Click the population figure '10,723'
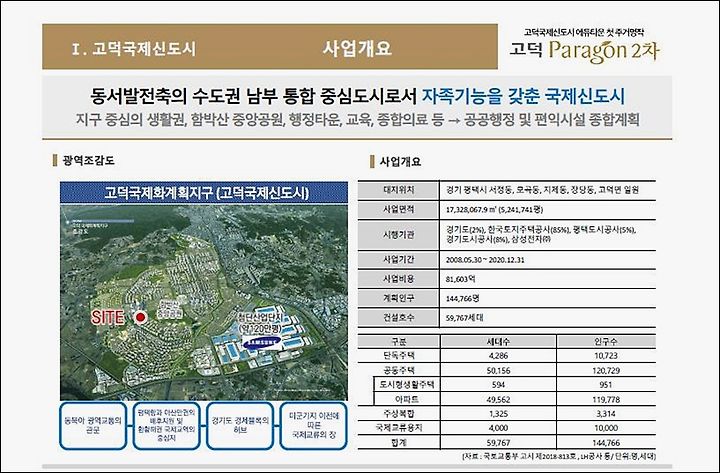This screenshot has width=720, height=473. [606, 355]
